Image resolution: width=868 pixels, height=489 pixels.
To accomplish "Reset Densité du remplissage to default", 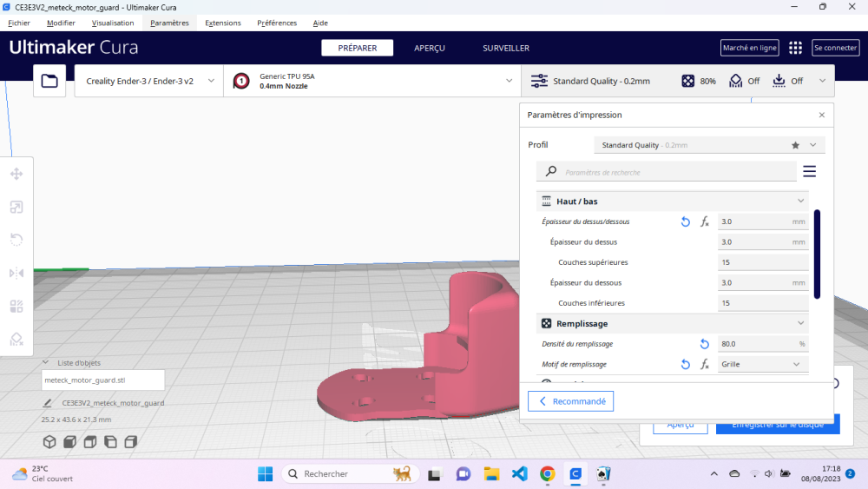I will 705,344.
